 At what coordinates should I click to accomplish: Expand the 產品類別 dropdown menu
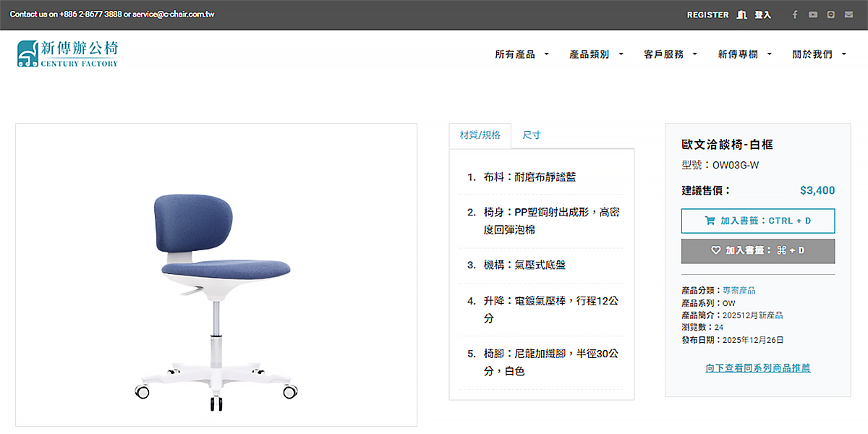596,54
